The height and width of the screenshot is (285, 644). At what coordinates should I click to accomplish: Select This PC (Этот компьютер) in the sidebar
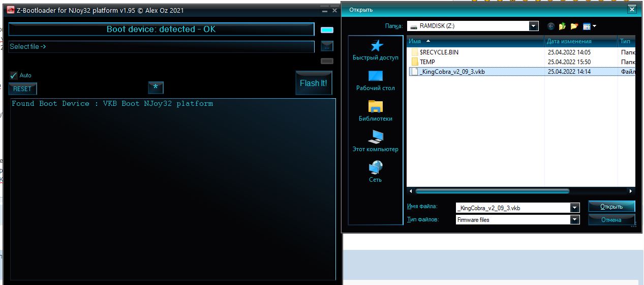[376, 141]
